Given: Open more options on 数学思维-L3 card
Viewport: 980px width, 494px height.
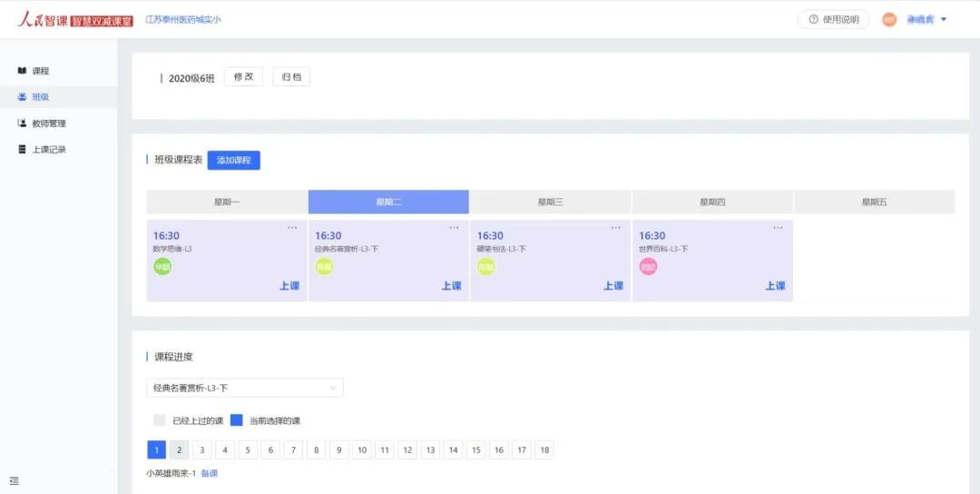Looking at the screenshot, I should (x=292, y=228).
